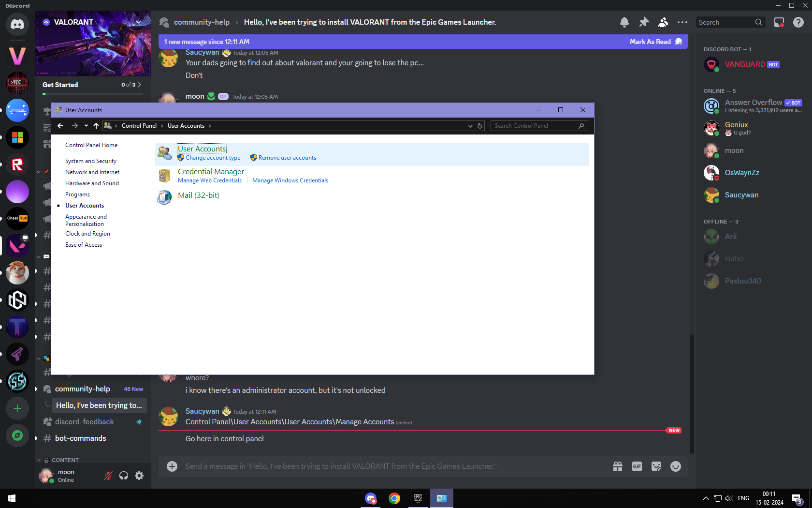
Task: Open Discord direct messages home
Action: pos(17,24)
